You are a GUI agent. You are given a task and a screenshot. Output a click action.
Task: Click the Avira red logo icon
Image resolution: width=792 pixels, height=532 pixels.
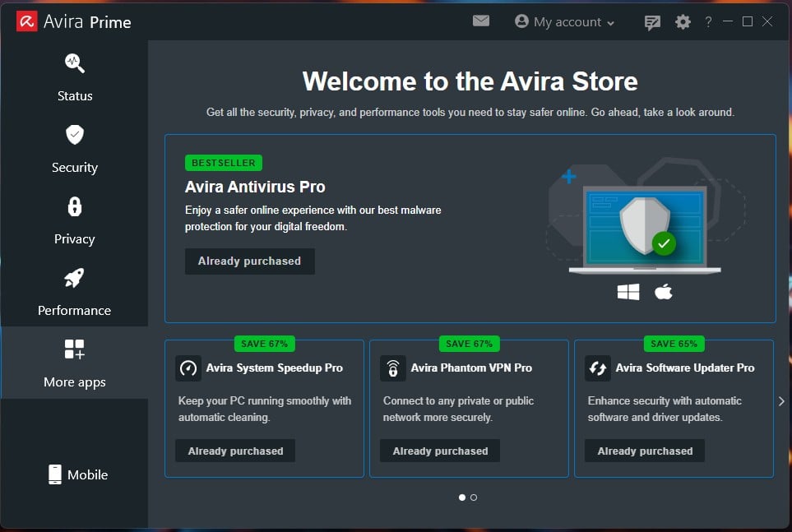click(27, 21)
